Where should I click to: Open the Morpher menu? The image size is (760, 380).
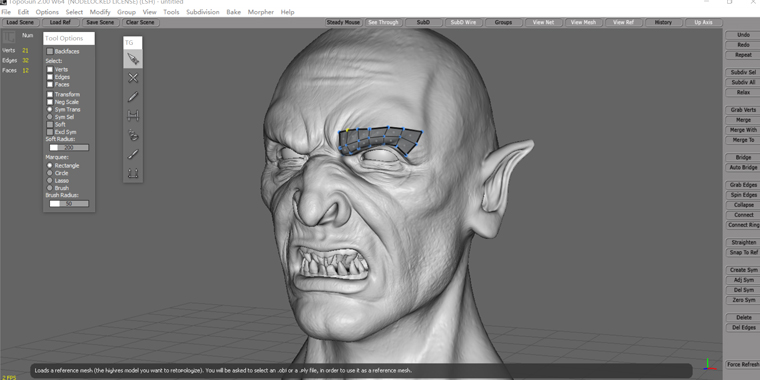point(261,12)
